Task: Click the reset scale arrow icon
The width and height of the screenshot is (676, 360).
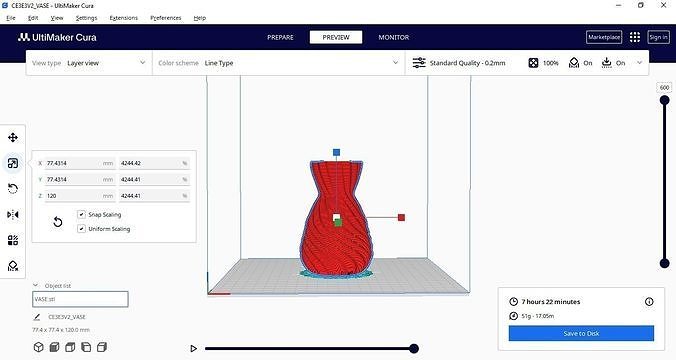Action: 57,222
